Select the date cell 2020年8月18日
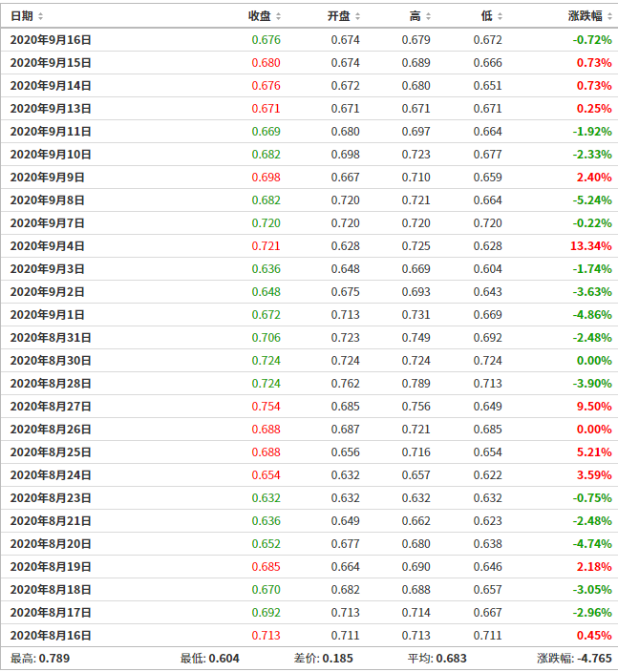Viewport: 618px width, 672px height. tap(51, 590)
